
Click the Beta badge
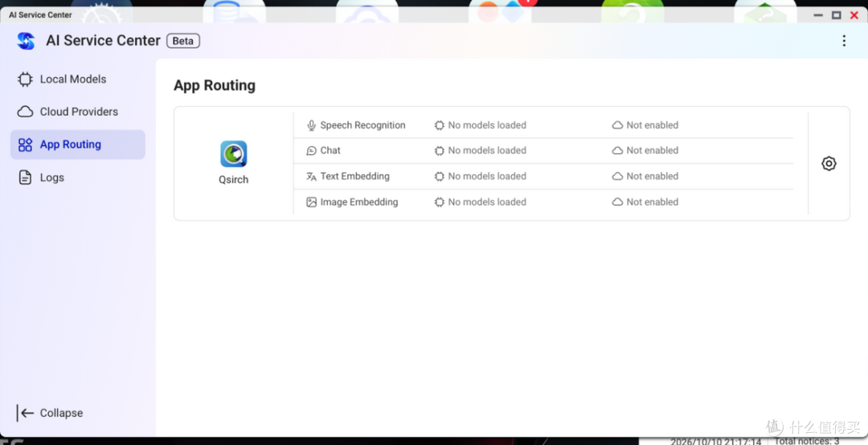[x=183, y=41]
